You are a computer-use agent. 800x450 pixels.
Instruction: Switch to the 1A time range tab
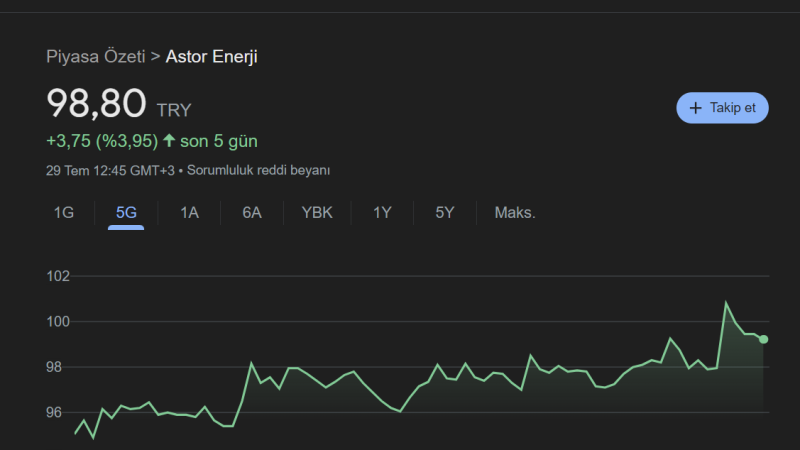[189, 213]
